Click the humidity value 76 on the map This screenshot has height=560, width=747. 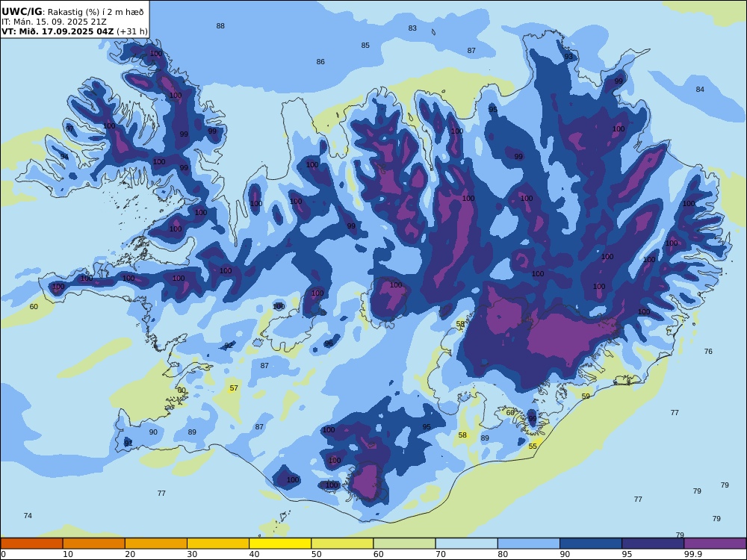pos(708,352)
